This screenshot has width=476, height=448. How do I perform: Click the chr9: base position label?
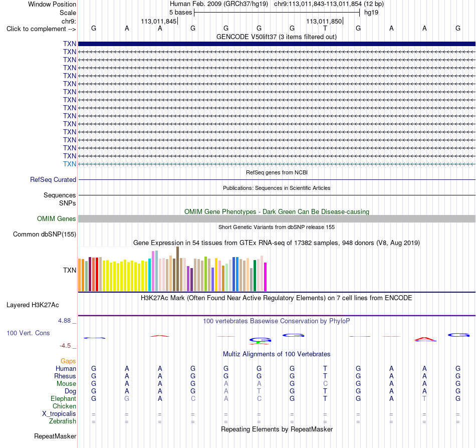(69, 21)
